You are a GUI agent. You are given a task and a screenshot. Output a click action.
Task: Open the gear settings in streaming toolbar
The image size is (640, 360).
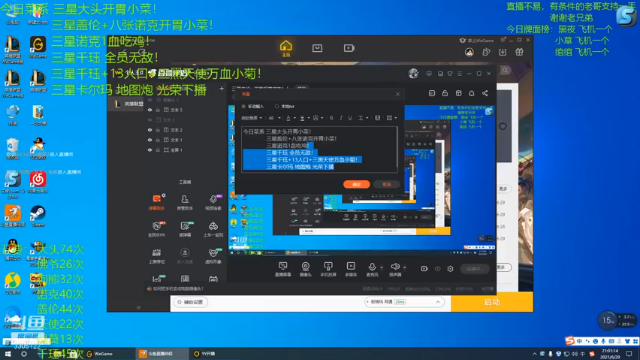(x=450, y=269)
